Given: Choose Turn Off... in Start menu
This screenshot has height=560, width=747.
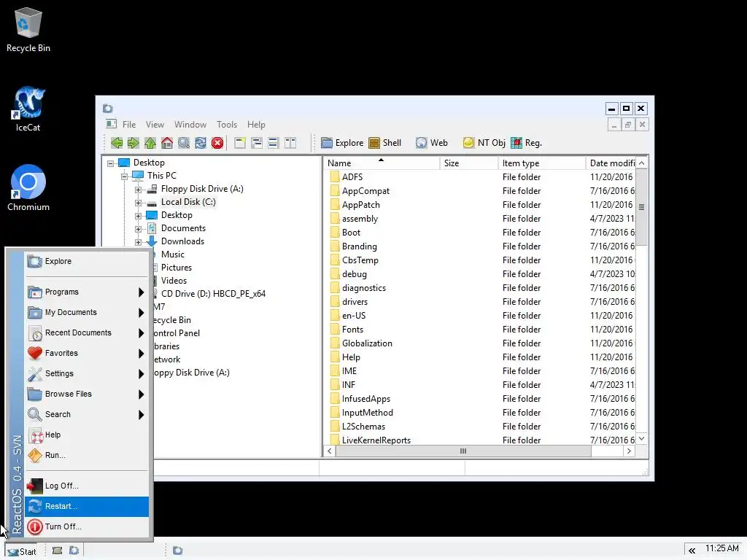Looking at the screenshot, I should coord(87,526).
